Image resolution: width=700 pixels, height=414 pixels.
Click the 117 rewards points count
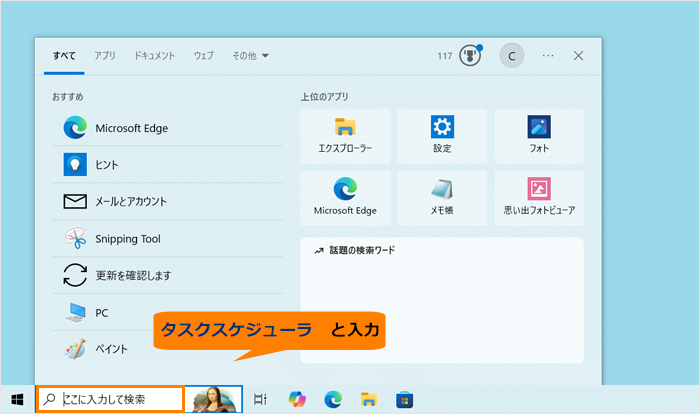coord(445,56)
